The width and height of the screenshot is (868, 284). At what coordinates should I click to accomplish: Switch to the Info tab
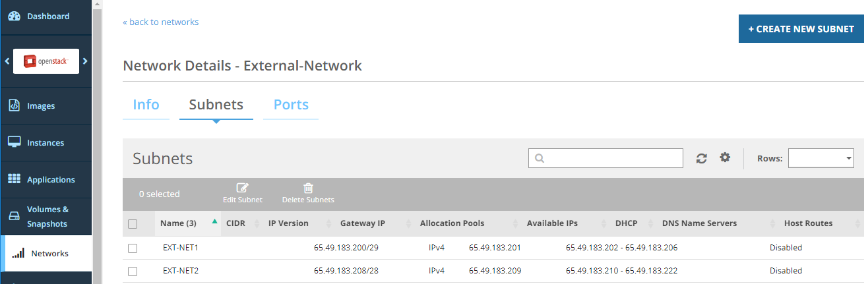146,105
